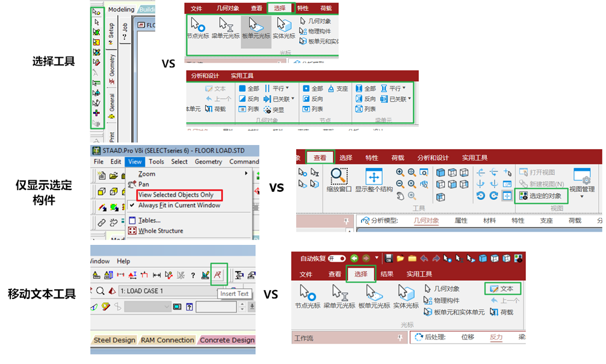Click the 缩放窗口 zoom window tool
Image resolution: width=606 pixels, height=364 pixels.
pos(339,180)
